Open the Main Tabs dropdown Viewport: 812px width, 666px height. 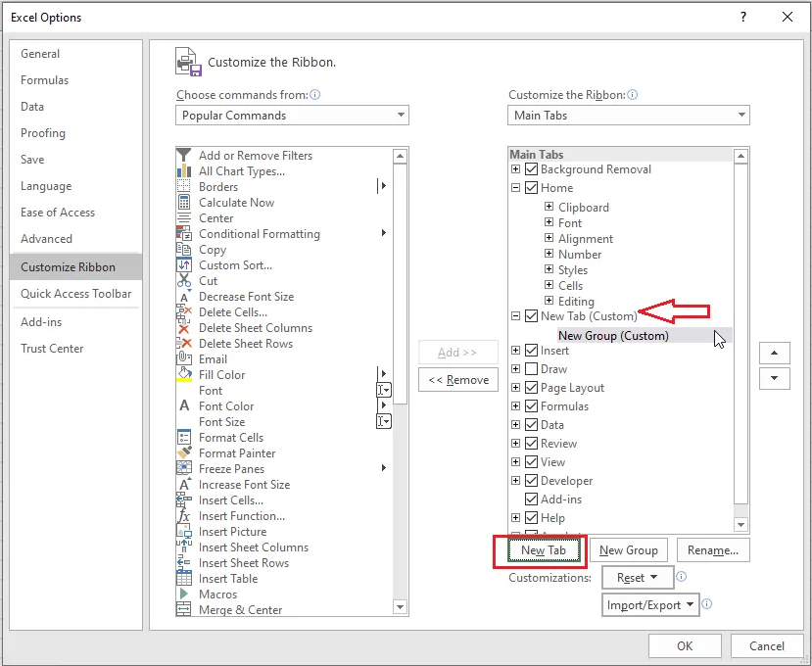tap(628, 115)
